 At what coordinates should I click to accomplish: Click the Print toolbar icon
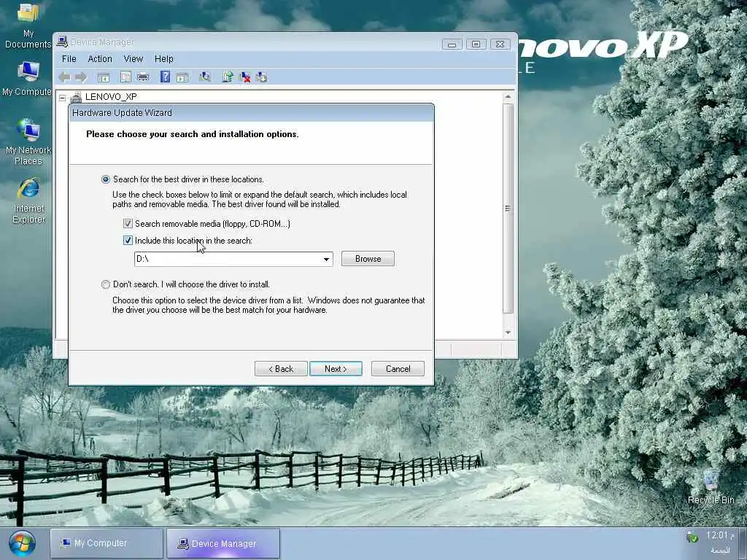pyautogui.click(x=143, y=77)
